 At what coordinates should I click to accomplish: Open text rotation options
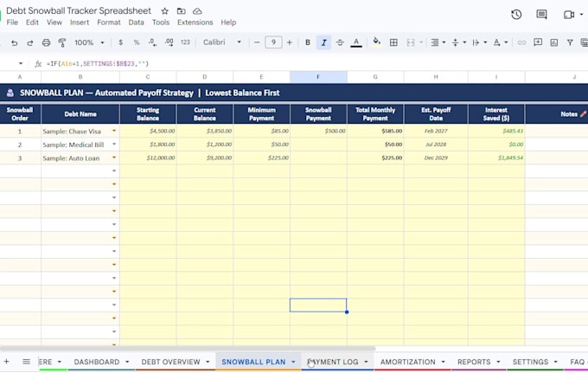point(500,42)
